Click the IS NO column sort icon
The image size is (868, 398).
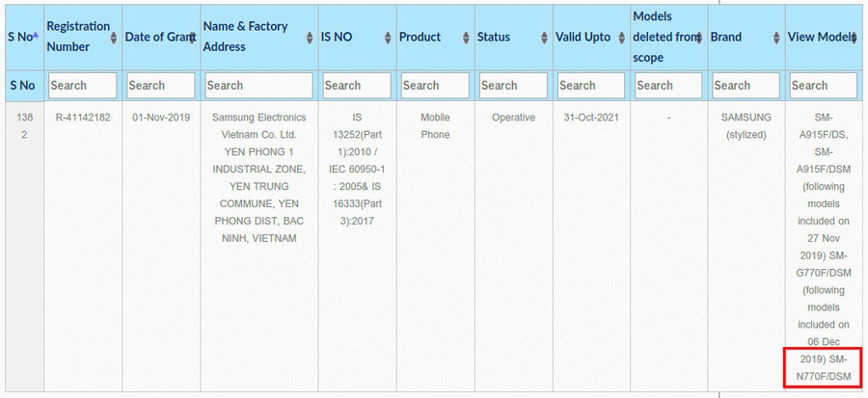pyautogui.click(x=388, y=37)
